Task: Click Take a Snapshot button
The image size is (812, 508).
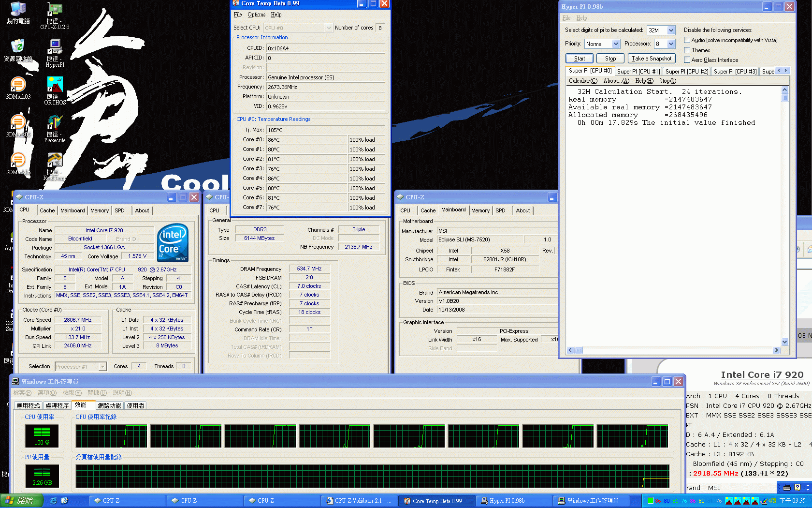Action: (651, 59)
